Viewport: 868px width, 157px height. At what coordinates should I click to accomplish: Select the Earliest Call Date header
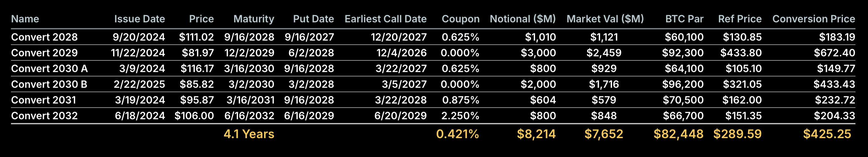(x=385, y=19)
